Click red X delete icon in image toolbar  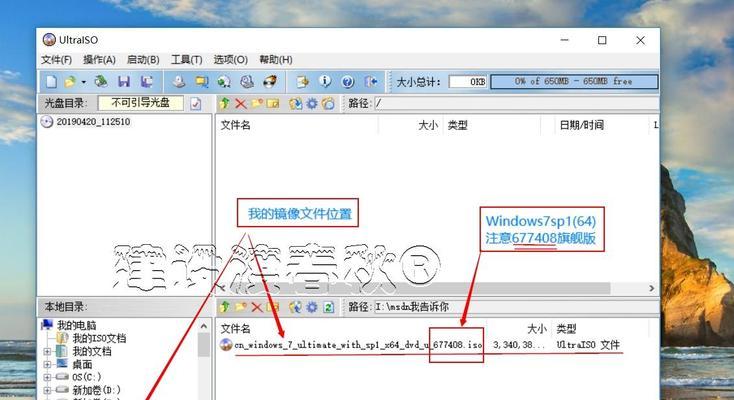[241, 104]
